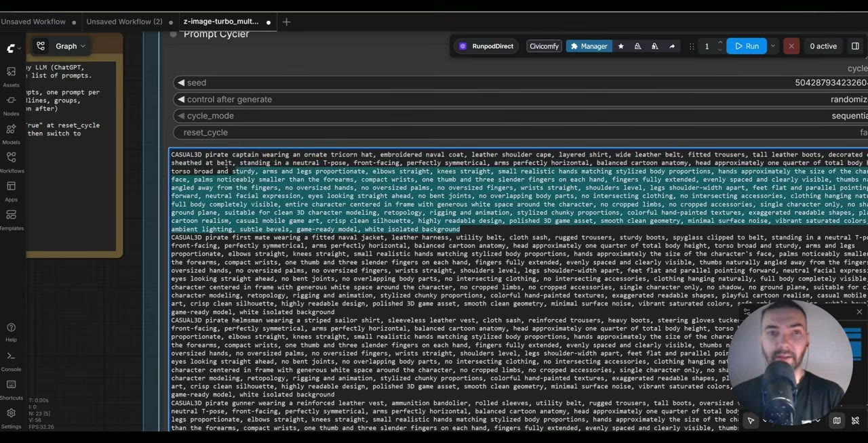Show keyboard Shortcuts panel
This screenshot has height=443, width=868.
pos(11,389)
